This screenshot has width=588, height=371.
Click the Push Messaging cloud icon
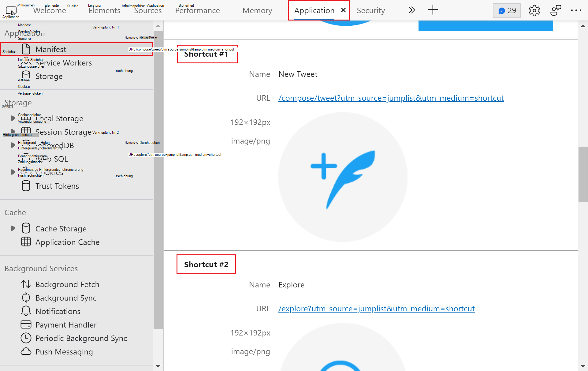click(26, 351)
